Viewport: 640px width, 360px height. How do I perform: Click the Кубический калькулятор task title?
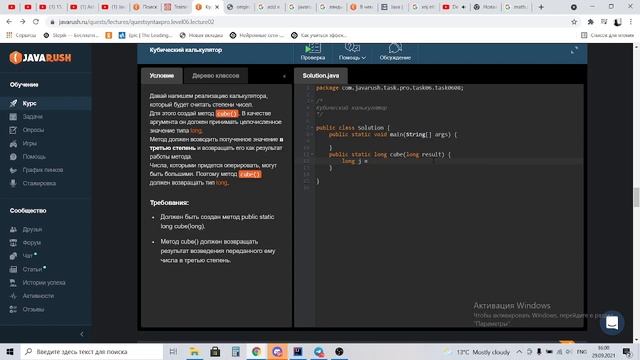pyautogui.click(x=186, y=50)
